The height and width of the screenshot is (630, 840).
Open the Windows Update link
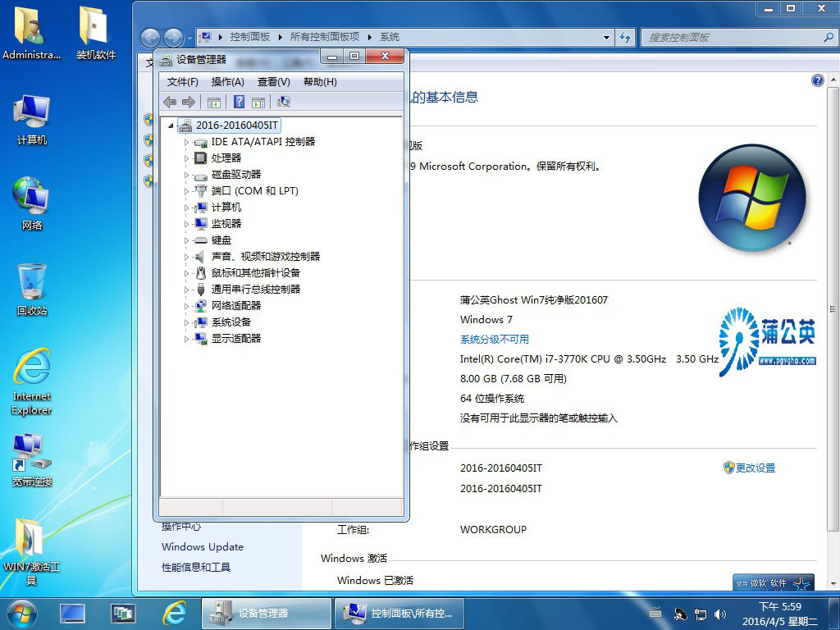[x=202, y=547]
